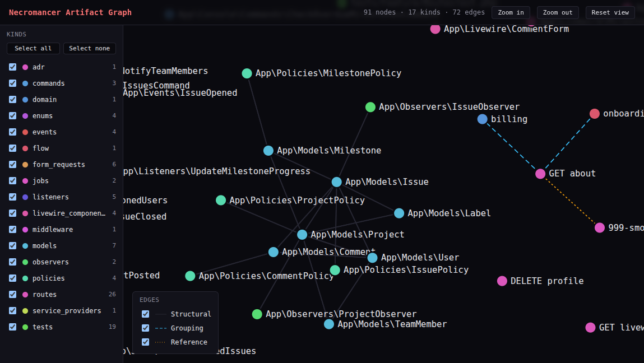The image size is (644, 363).
Task: Click the events red color dot
Action: tap(25, 132)
